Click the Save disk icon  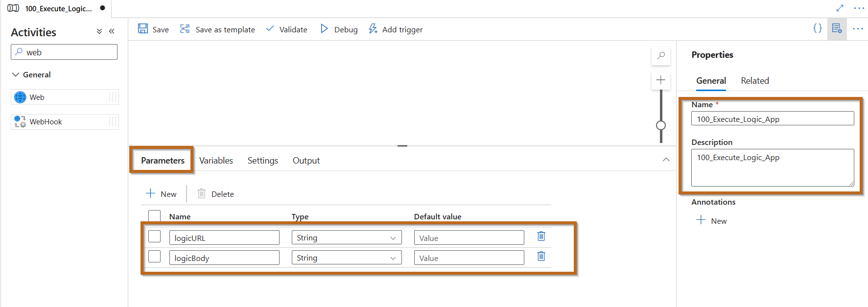point(143,29)
